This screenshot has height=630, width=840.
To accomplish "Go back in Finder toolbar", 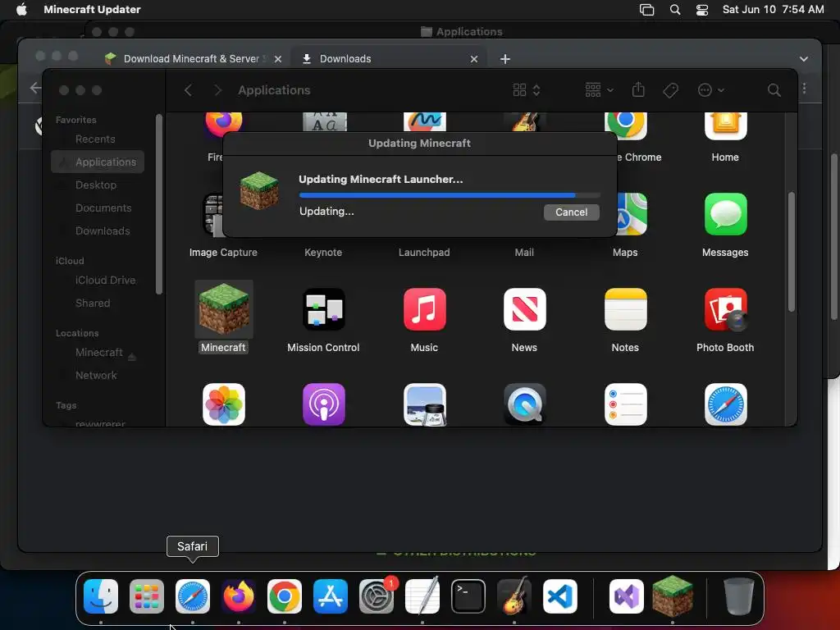I will [188, 90].
